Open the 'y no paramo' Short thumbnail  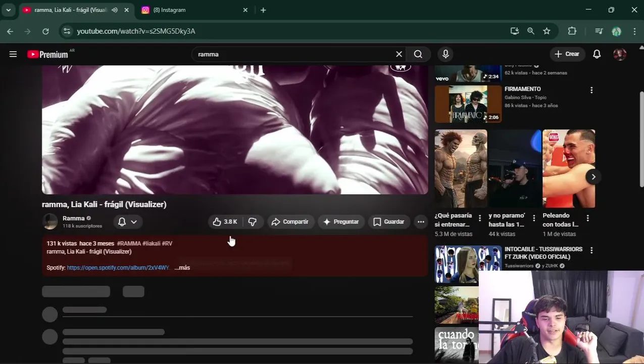(515, 168)
